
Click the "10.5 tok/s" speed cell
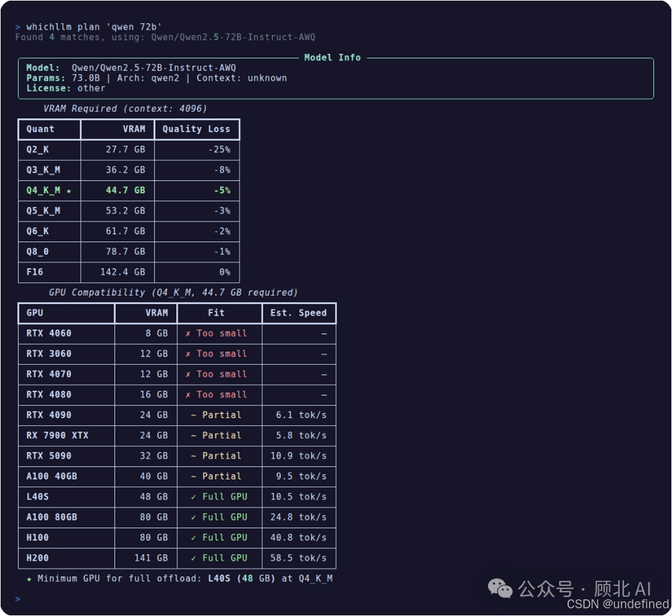[x=299, y=496]
